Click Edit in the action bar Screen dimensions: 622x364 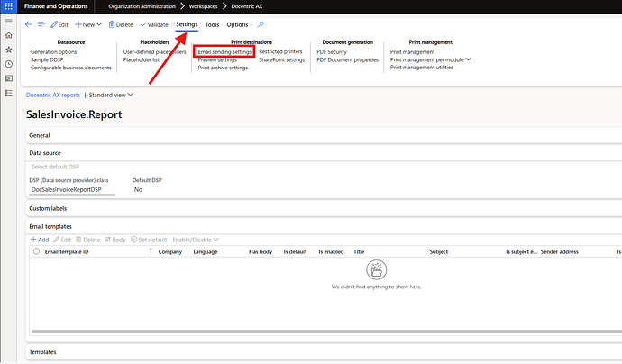(x=59, y=24)
